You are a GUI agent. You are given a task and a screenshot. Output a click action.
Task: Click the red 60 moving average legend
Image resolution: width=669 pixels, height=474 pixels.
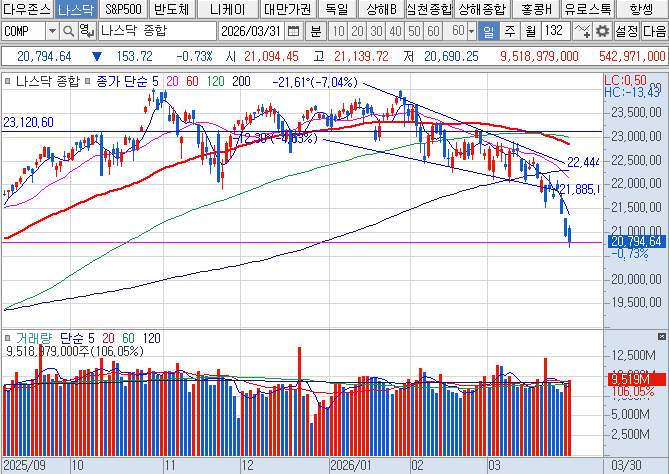point(192,81)
